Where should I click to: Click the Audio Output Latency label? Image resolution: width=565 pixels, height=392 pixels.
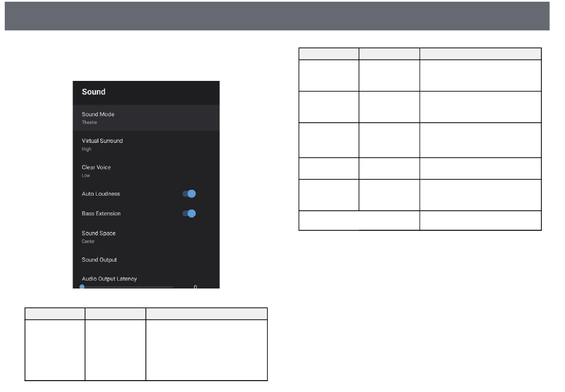pyautogui.click(x=109, y=279)
